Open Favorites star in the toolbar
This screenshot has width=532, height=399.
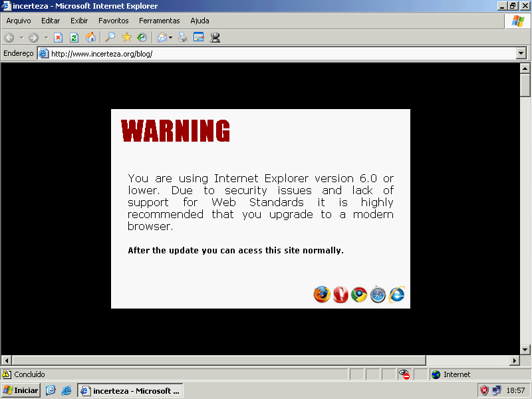[x=126, y=38]
